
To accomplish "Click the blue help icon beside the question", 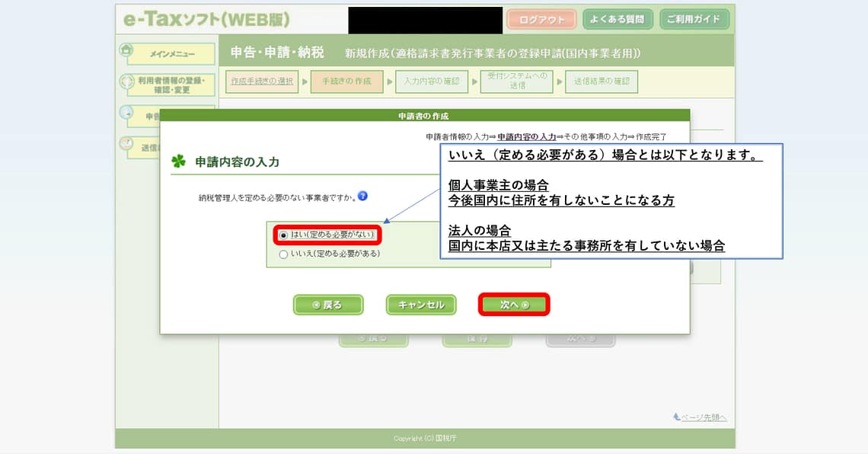I will [x=362, y=197].
